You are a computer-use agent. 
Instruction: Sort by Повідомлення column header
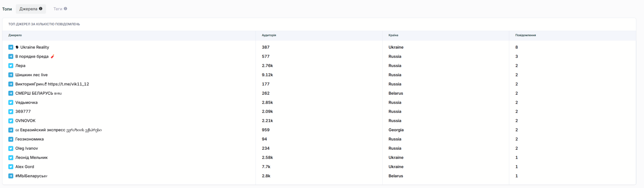pyautogui.click(x=525, y=35)
